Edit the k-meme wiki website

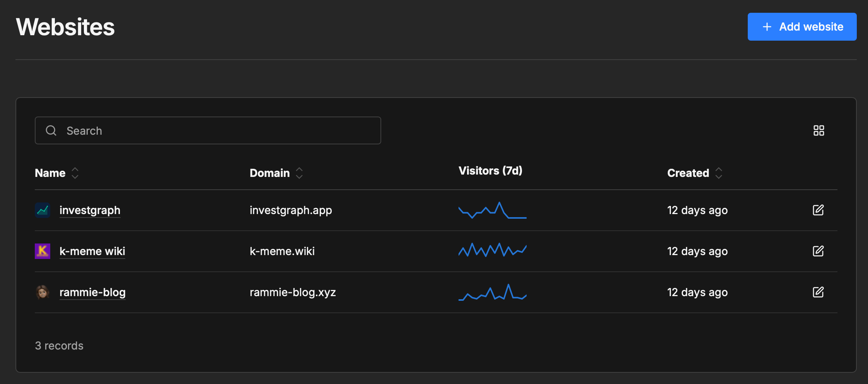(x=818, y=251)
